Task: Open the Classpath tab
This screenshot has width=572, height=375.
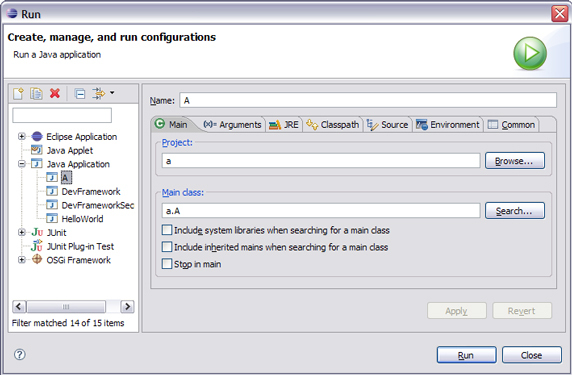Action: click(332, 125)
